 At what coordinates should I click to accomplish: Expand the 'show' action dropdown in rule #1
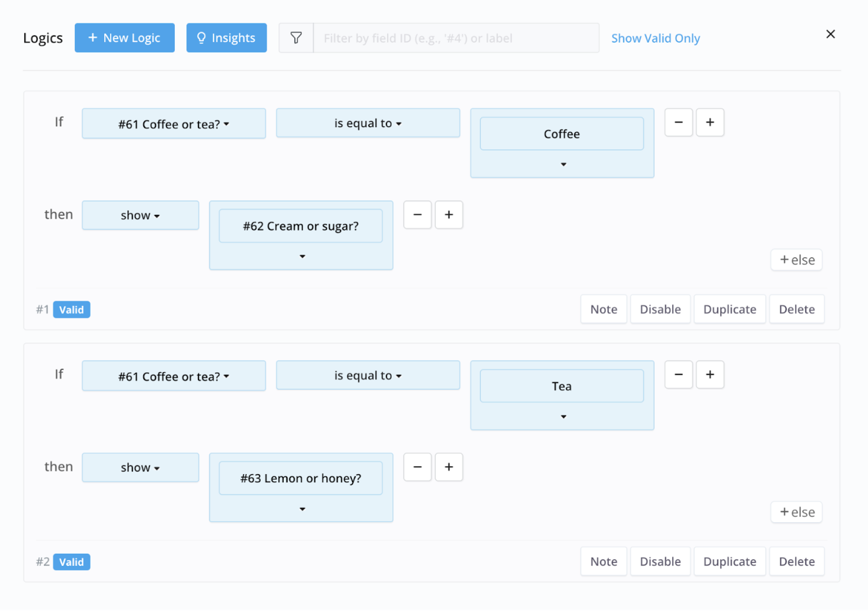(141, 215)
